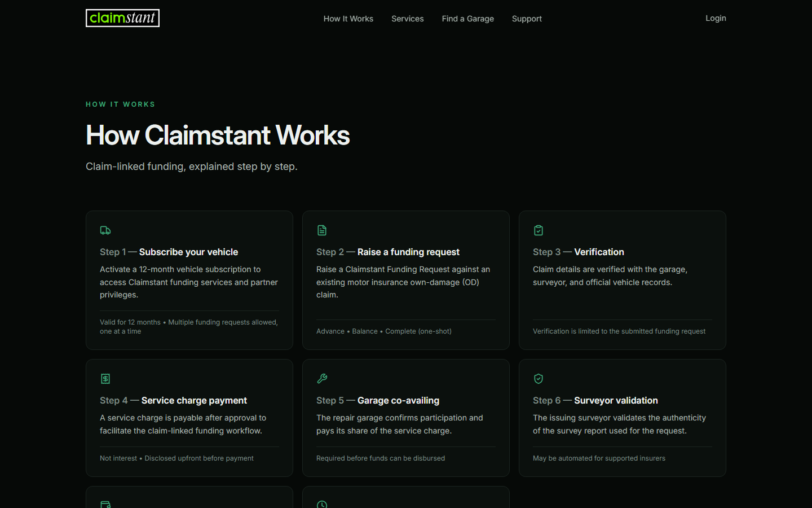Click the 'Claim details are verified' description

click(x=610, y=276)
